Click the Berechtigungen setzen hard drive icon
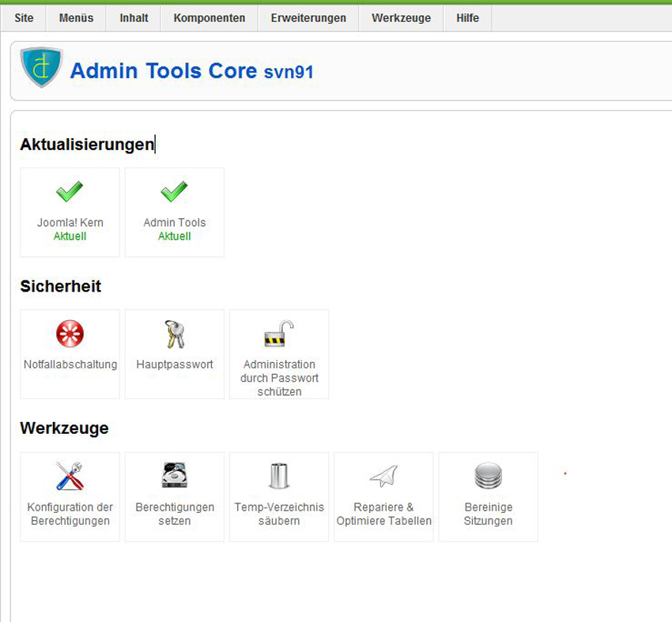This screenshot has height=622, width=672. click(x=175, y=475)
